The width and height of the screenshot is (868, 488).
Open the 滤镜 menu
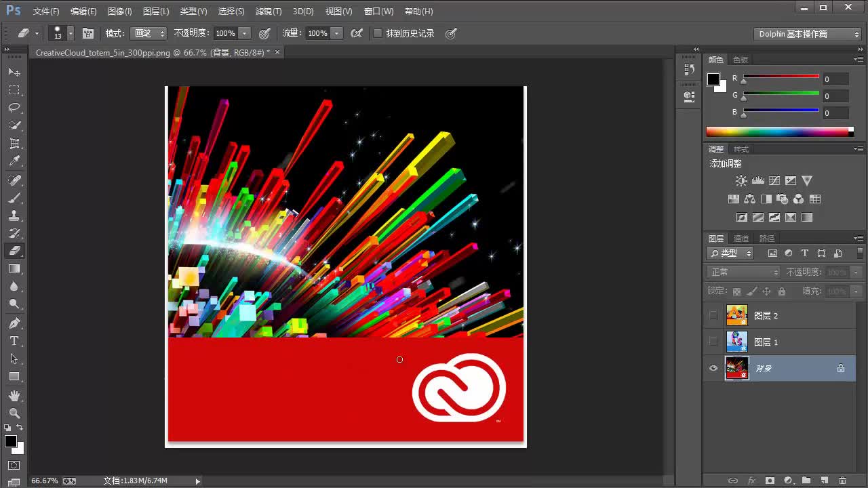click(x=268, y=11)
